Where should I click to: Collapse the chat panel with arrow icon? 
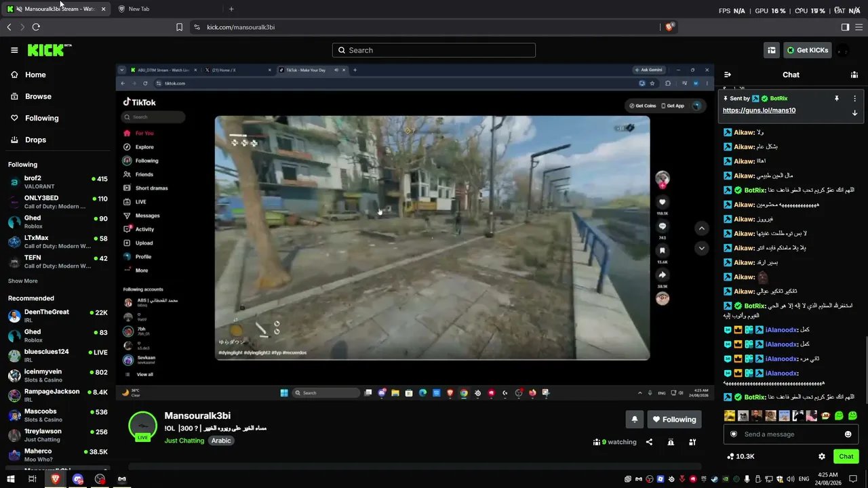click(728, 75)
